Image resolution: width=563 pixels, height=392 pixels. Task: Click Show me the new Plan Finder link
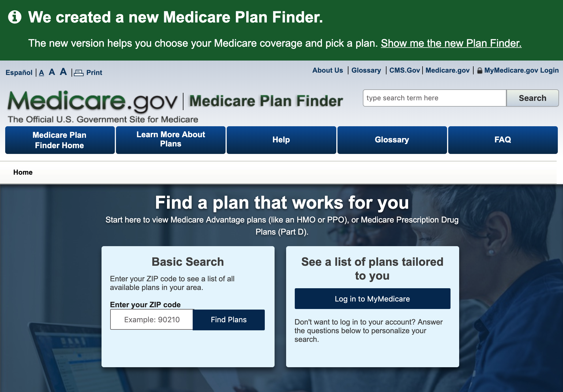(451, 43)
